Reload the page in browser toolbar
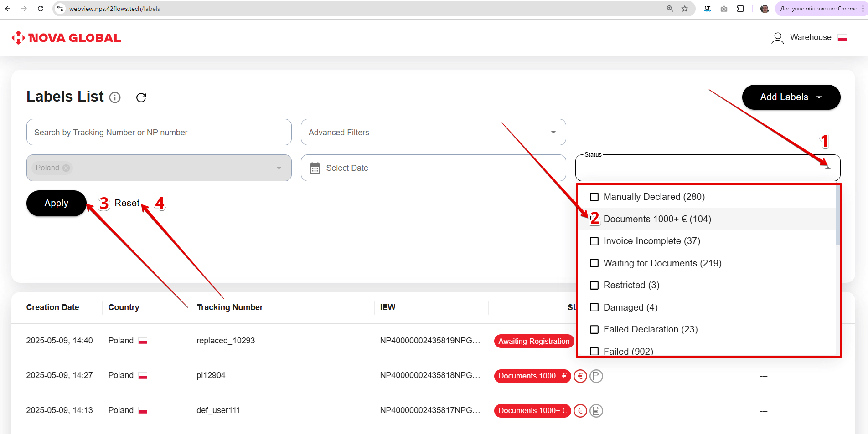Viewport: 868px width, 434px height. (41, 9)
